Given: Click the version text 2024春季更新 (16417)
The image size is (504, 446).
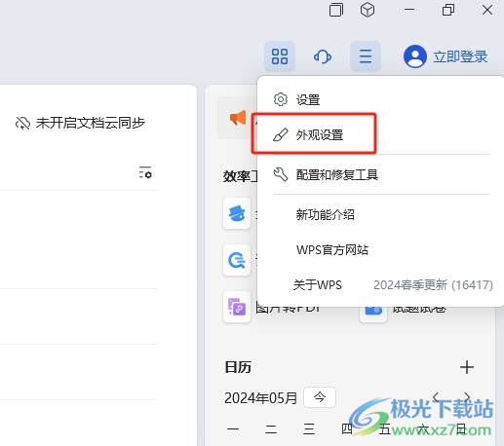Looking at the screenshot, I should click(x=433, y=285).
